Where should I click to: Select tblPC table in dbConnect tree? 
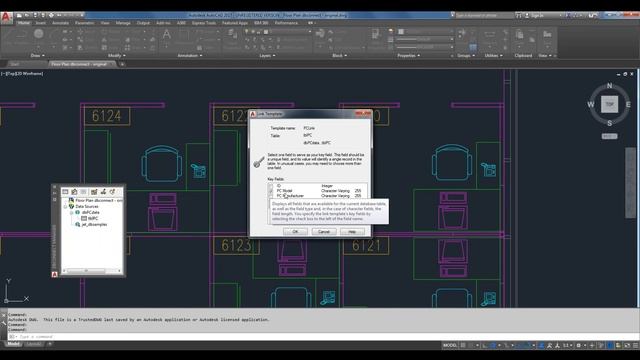pos(90,218)
